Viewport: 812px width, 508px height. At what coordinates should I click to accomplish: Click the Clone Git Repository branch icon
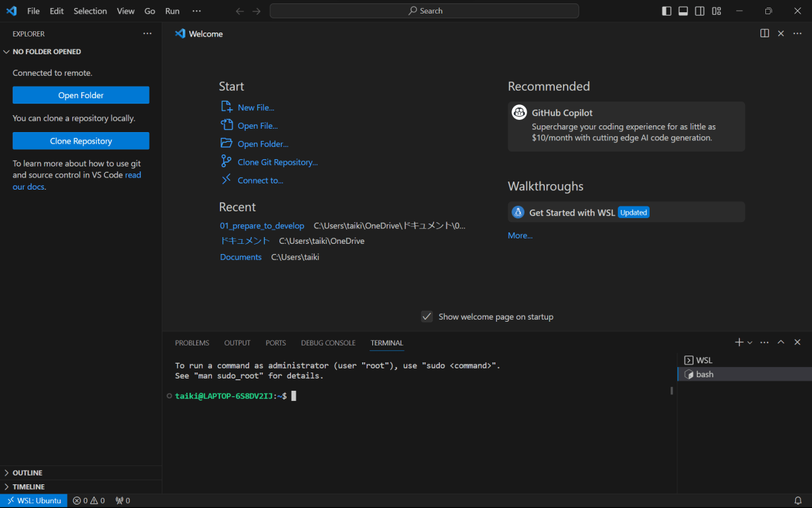[x=227, y=161]
